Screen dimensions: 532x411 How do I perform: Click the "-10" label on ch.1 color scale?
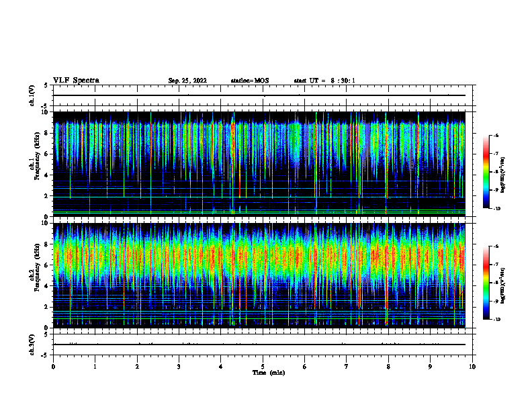[496, 209]
